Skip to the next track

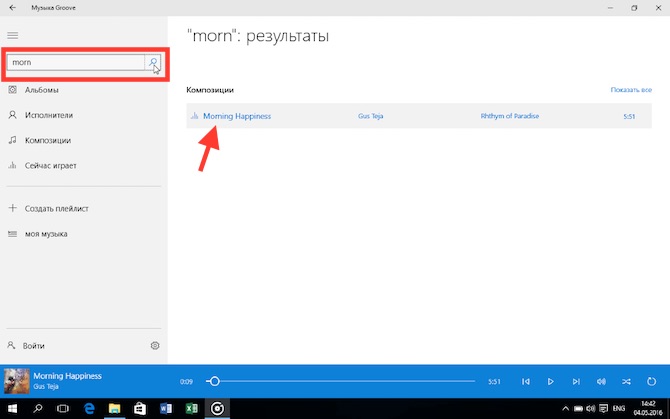(576, 381)
